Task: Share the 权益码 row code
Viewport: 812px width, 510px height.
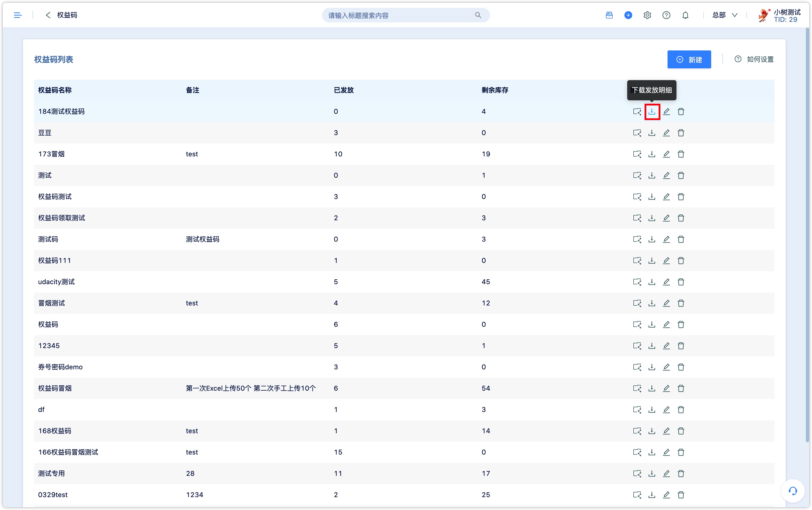Action: tap(637, 324)
